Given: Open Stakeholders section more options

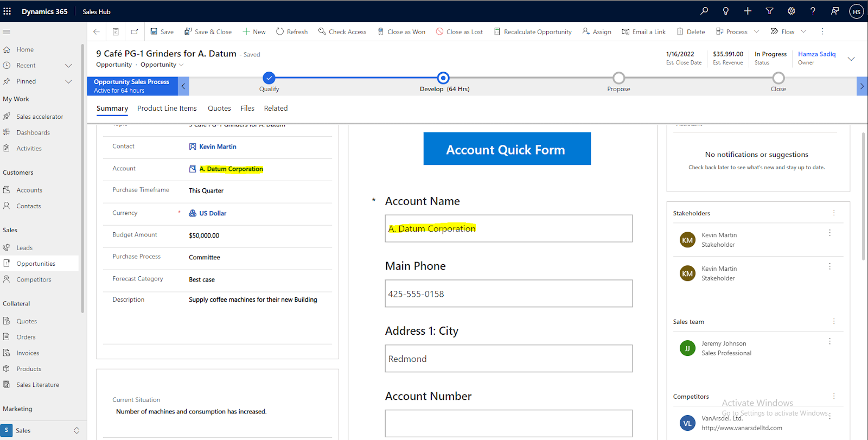Looking at the screenshot, I should tap(834, 213).
